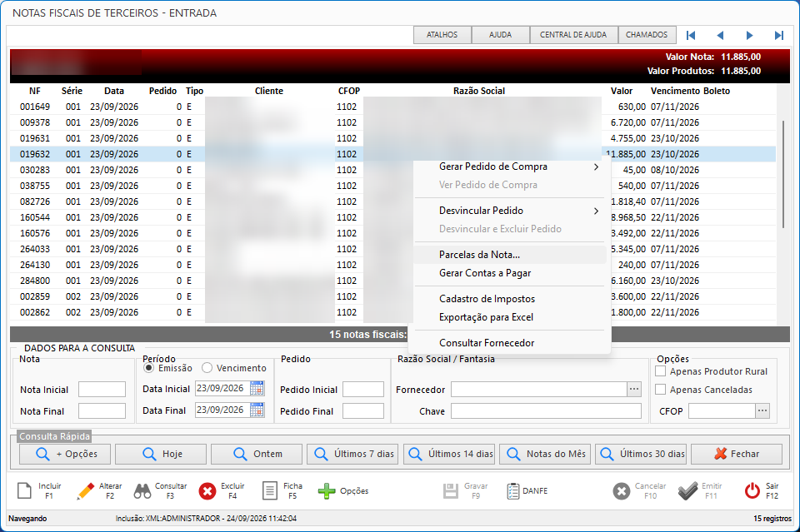Open the Fornecedor lookup ellipsis button

coord(633,389)
